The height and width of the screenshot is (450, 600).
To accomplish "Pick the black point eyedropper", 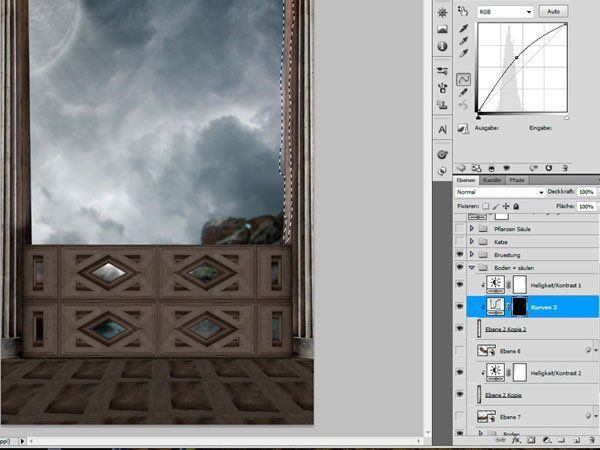I will 463,28.
